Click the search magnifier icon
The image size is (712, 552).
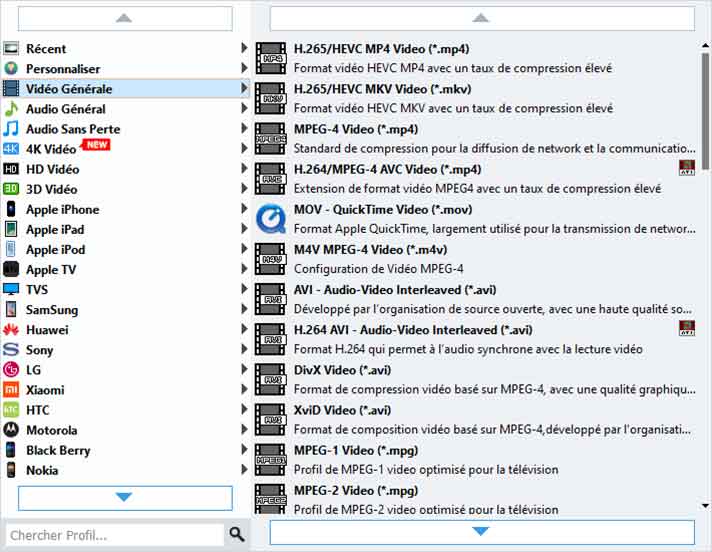pos(237,535)
